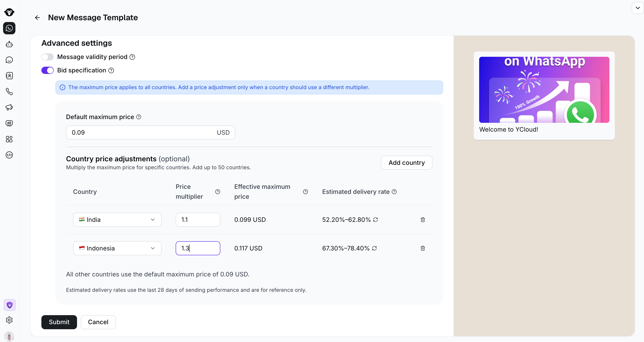The width and height of the screenshot is (644, 342).
Task: Open the purple shield crown icon
Action: [9, 305]
